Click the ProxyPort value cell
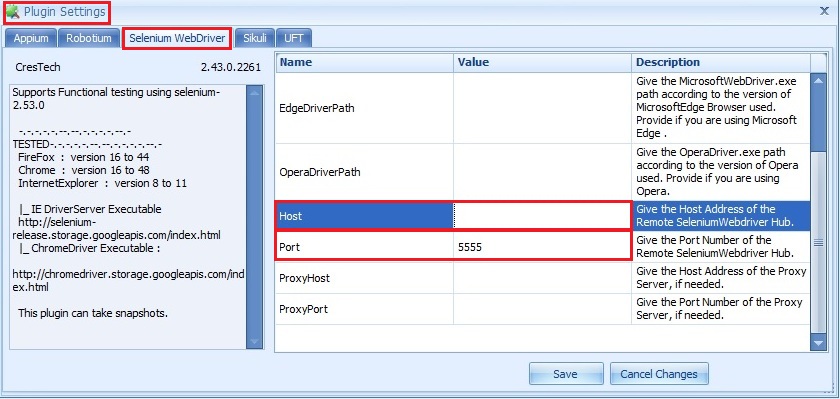 pyautogui.click(x=542, y=309)
